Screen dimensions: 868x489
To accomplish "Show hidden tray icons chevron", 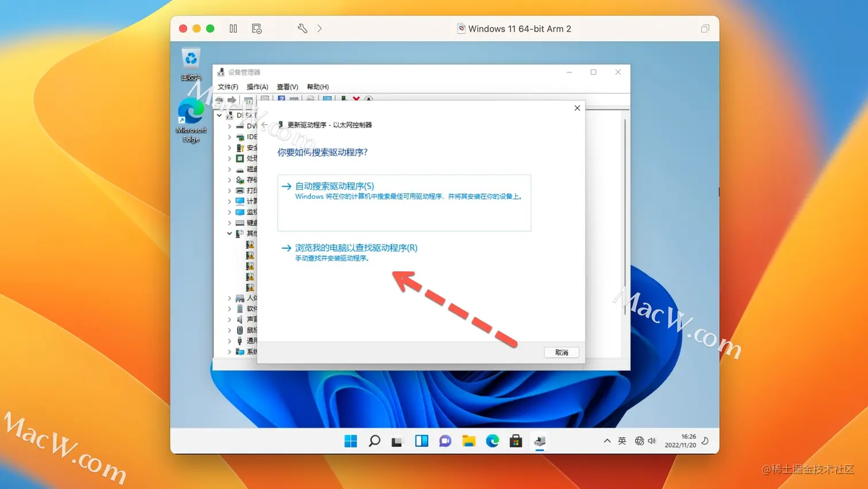I will (x=607, y=441).
